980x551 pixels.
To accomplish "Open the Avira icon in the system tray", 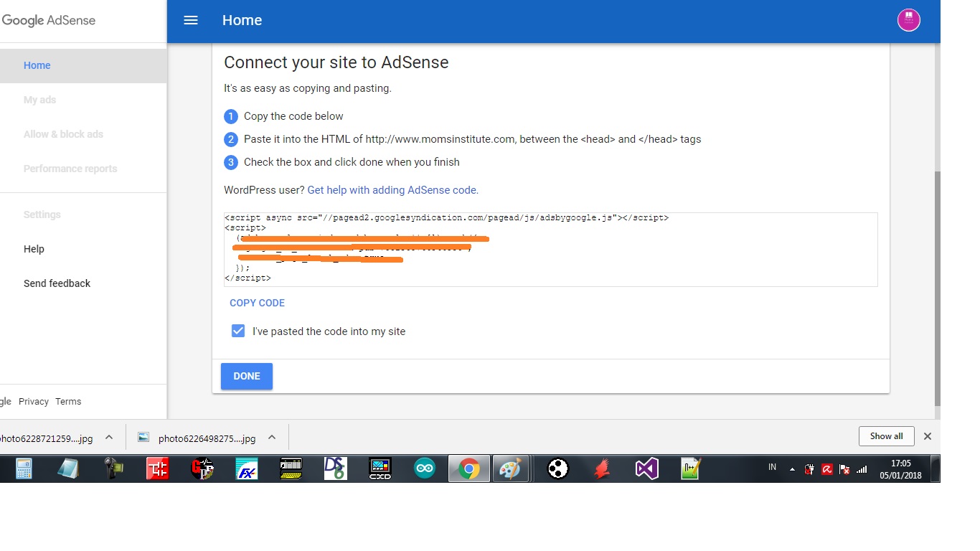I will click(x=827, y=468).
